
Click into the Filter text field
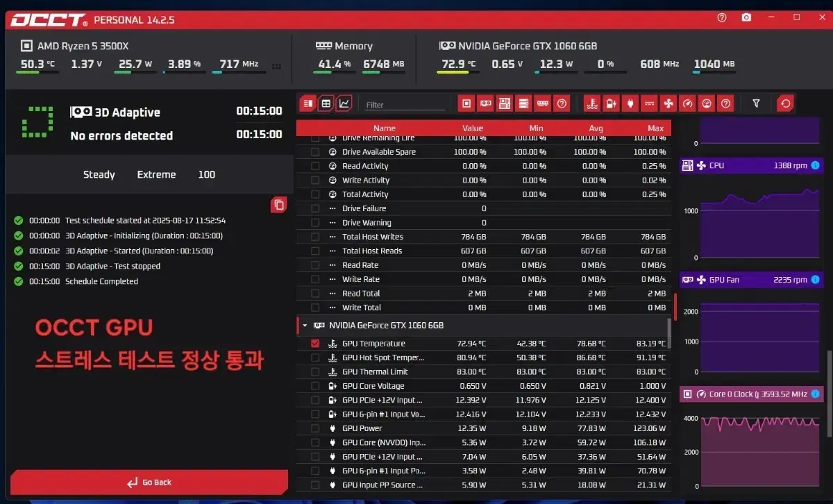click(x=405, y=105)
